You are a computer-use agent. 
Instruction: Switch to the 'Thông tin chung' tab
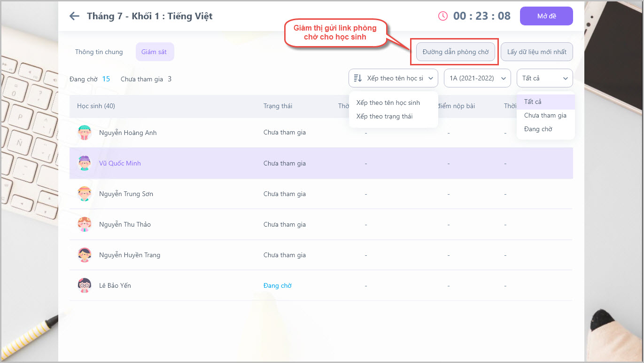[99, 52]
